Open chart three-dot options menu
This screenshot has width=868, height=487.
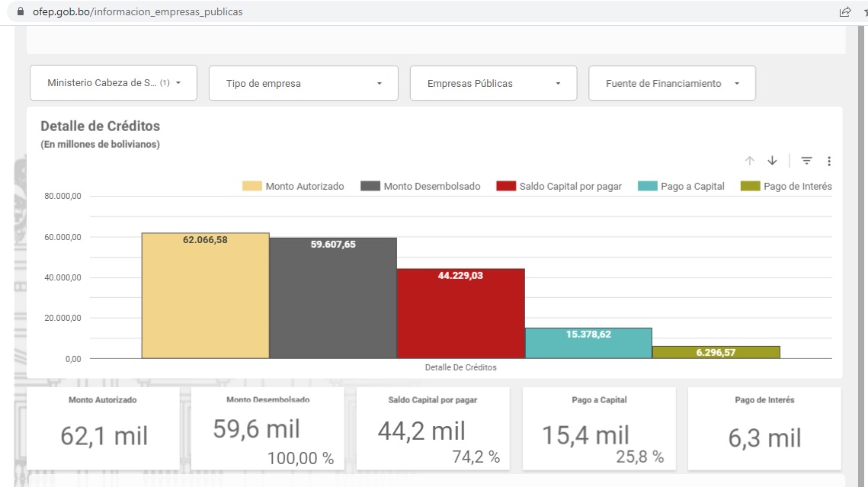[829, 161]
